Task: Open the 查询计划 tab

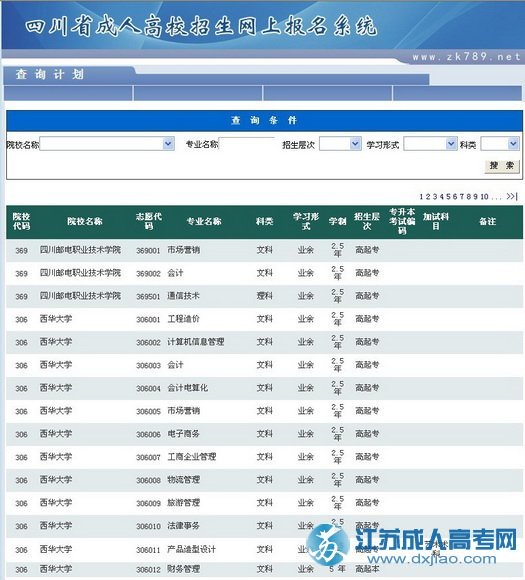Action: (50, 75)
